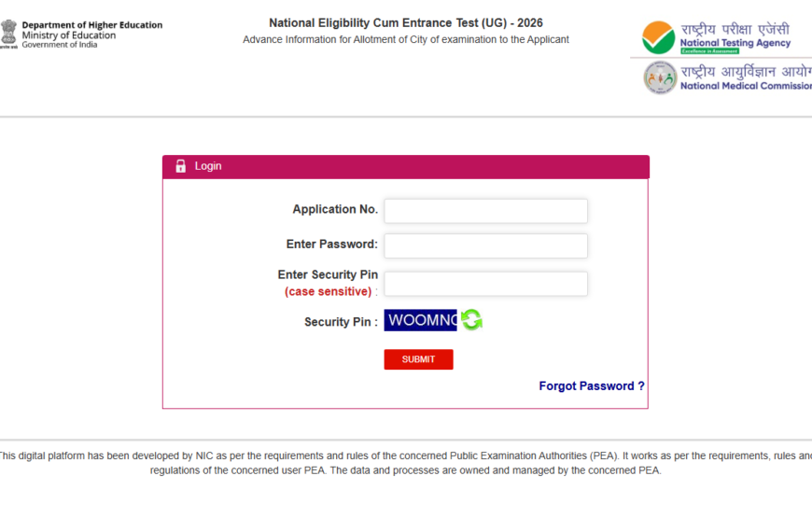
Task: Click the Department of Higher Education text
Action: point(91,25)
